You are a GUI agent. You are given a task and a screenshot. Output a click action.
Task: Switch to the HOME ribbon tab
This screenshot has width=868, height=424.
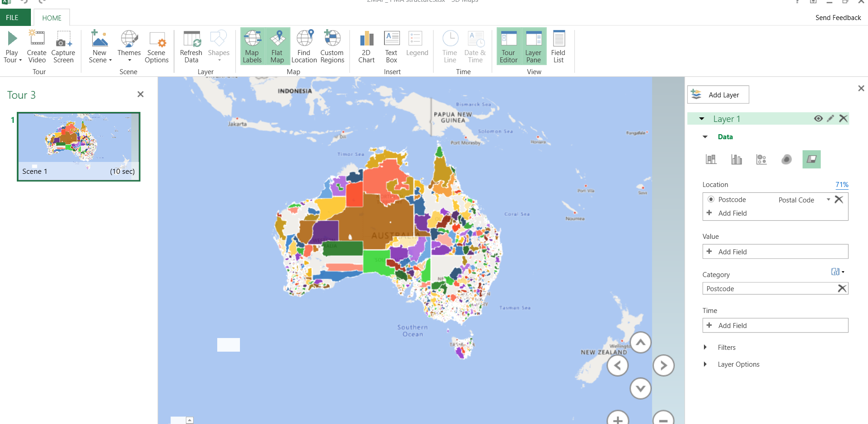coord(52,18)
